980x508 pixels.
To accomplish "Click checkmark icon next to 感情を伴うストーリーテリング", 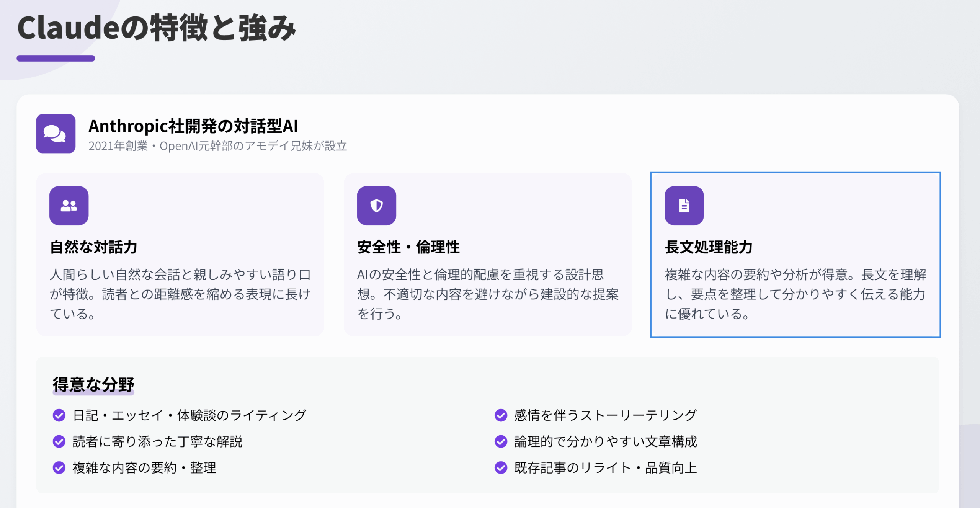I will [501, 415].
